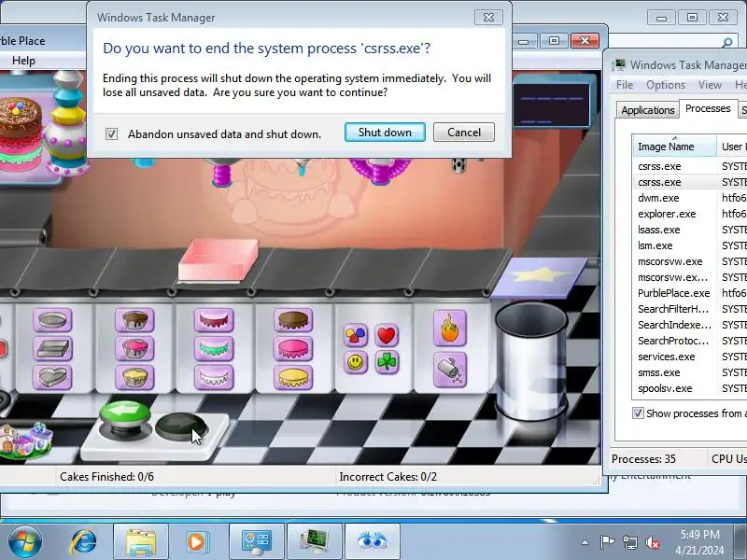Select the lsass.exe process row
The image size is (747, 560).
tap(690, 230)
